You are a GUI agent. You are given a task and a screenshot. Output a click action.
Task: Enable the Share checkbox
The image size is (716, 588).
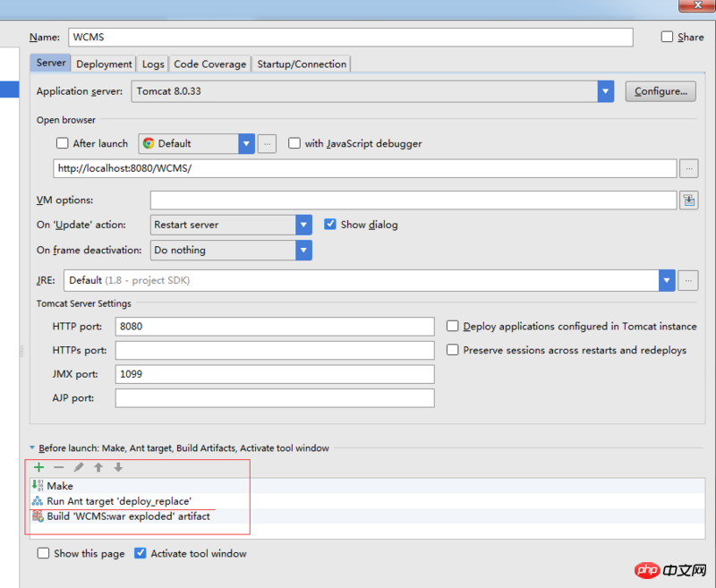(667, 37)
